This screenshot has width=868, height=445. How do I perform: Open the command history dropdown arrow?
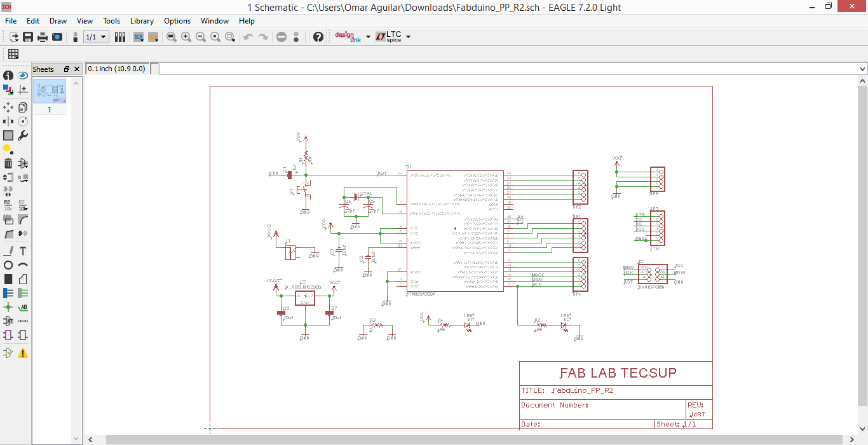862,69
